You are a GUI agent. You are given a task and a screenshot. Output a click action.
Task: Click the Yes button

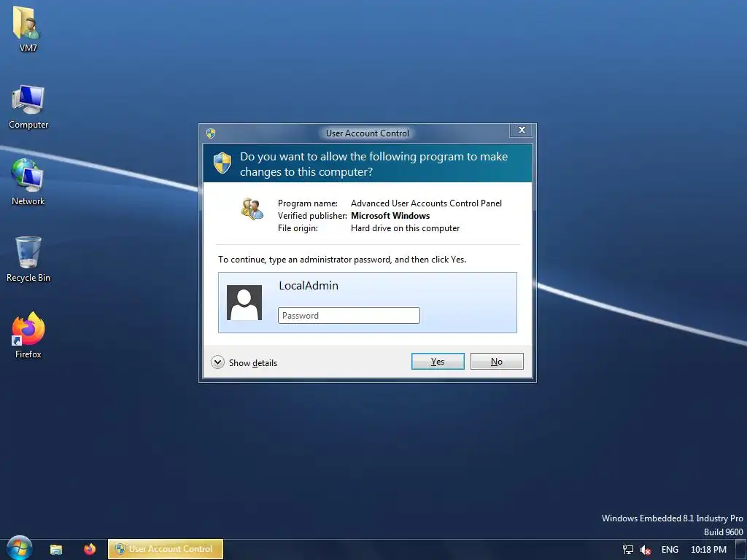coord(438,362)
